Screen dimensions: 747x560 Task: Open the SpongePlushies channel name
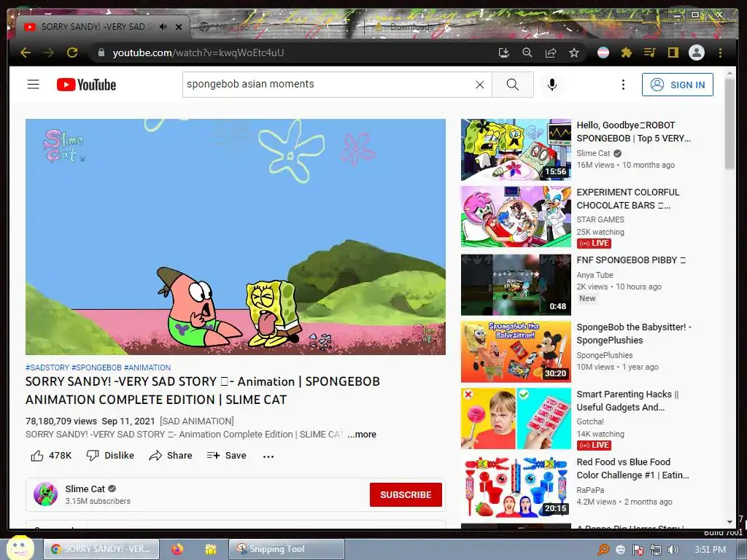(605, 355)
